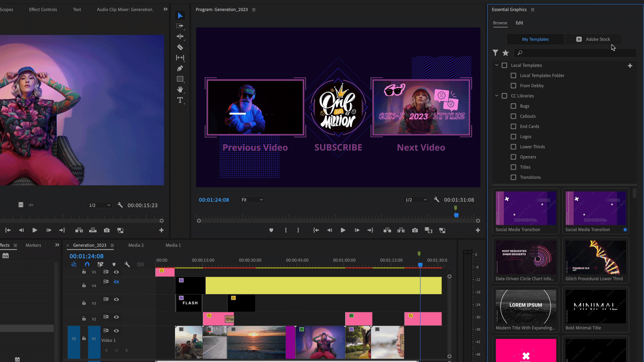This screenshot has width=644, height=362.
Task: Toggle timeline snapping magnet icon
Action: pyautogui.click(x=87, y=264)
